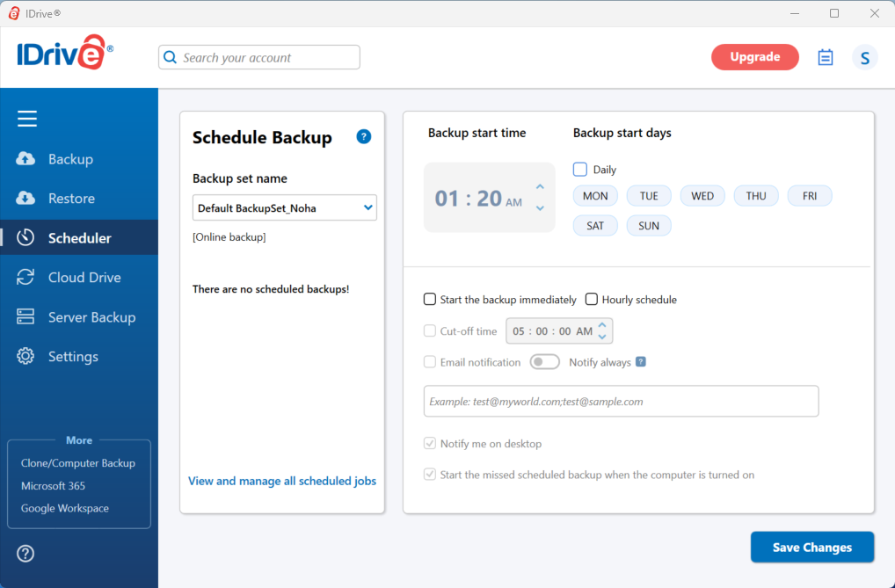895x588 pixels.
Task: Open View and manage all scheduled jobs
Action: pos(282,481)
